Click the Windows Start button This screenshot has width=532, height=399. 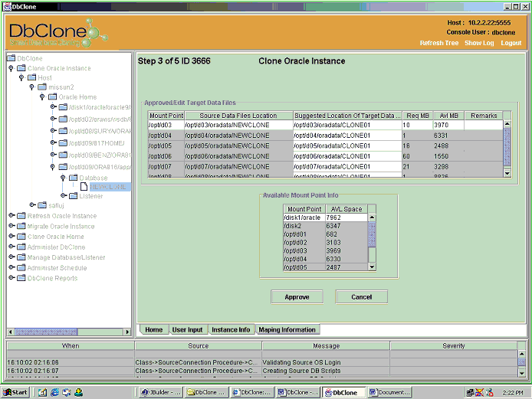[x=15, y=392]
